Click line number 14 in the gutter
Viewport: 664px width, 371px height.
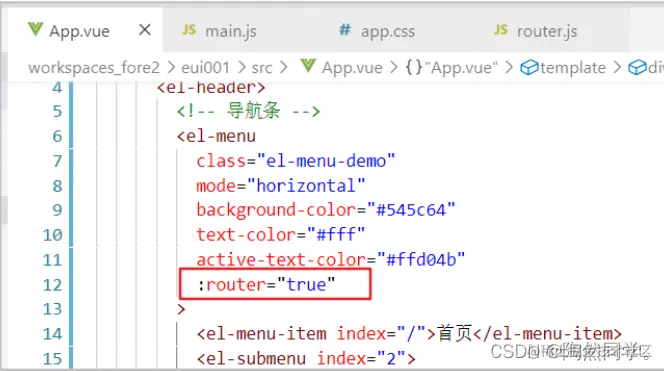click(x=53, y=334)
